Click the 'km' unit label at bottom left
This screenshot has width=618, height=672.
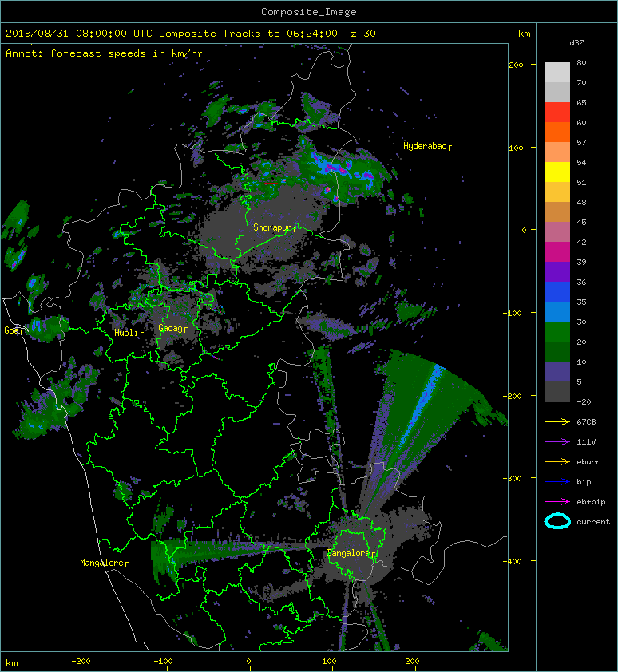12,663
